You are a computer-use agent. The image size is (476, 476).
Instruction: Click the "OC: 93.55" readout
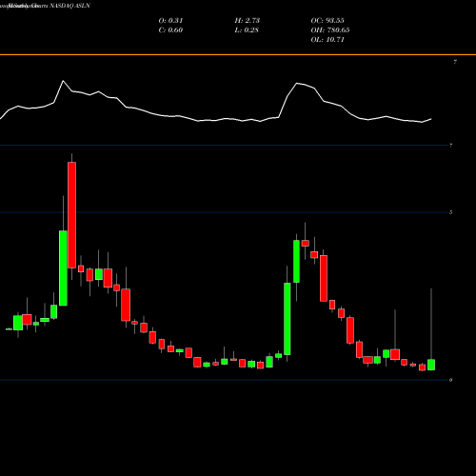(327, 21)
